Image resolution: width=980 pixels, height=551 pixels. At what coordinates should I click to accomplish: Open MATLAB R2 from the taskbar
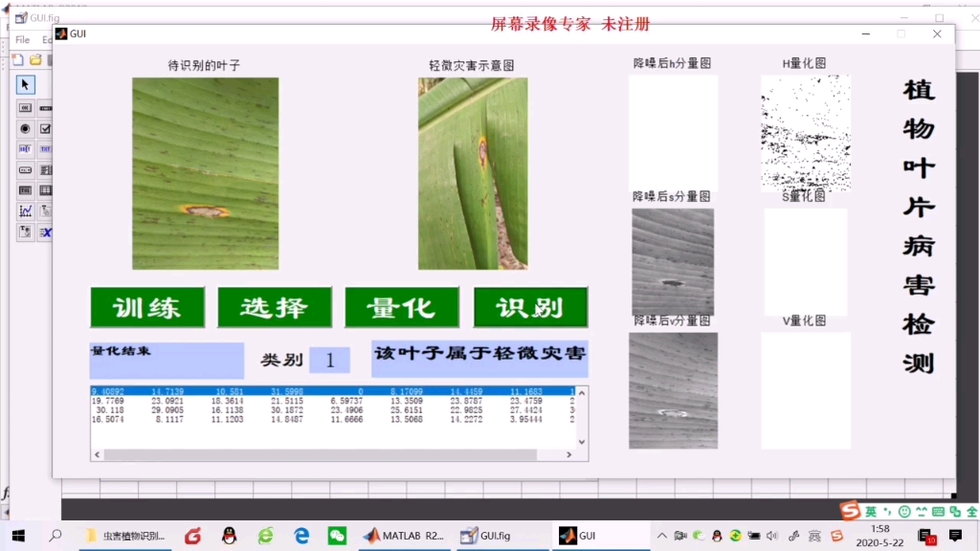point(401,536)
